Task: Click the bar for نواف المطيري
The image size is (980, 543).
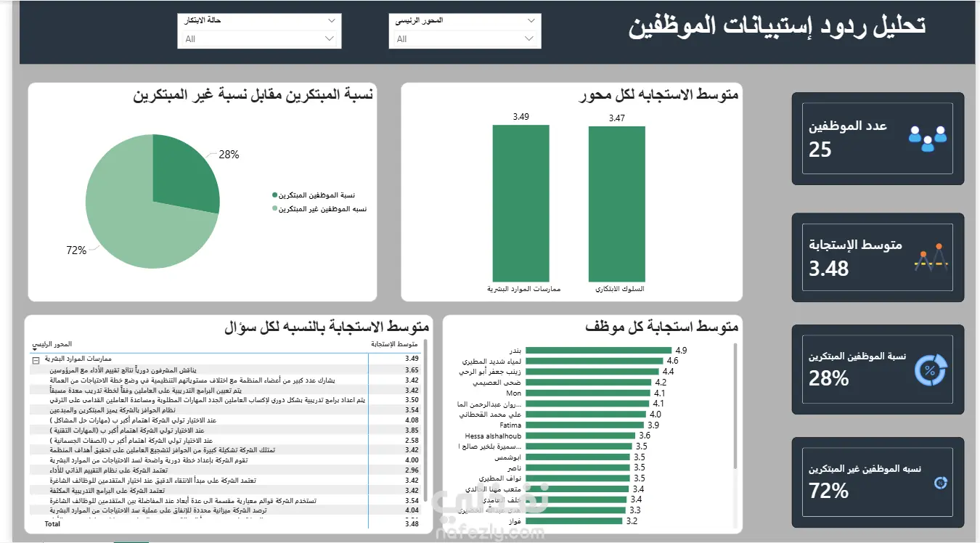Action: pyautogui.click(x=576, y=478)
